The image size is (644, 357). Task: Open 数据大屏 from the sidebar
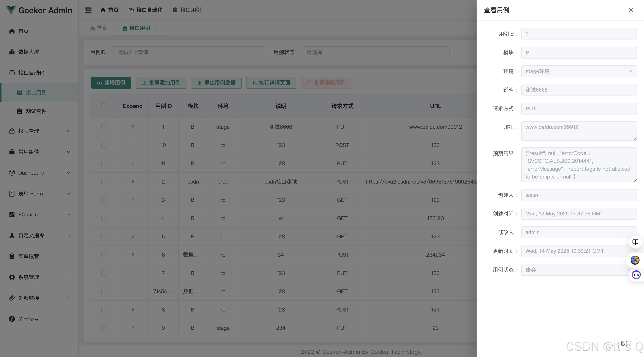pos(29,52)
